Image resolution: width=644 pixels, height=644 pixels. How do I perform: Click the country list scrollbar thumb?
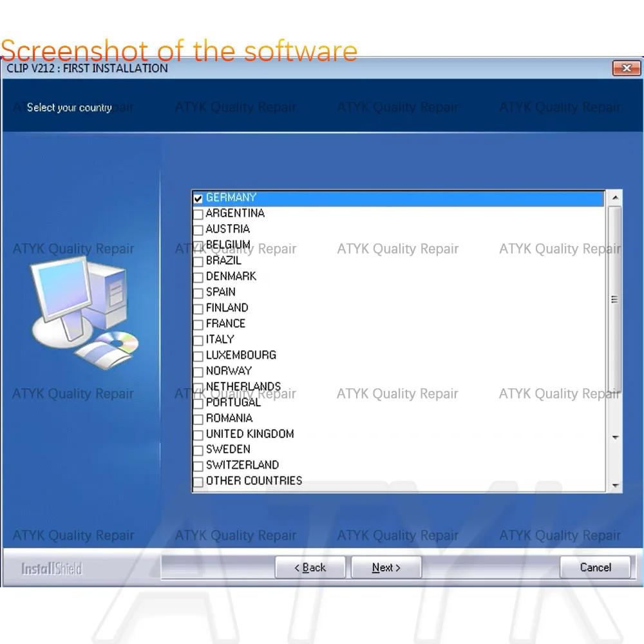[615, 299]
